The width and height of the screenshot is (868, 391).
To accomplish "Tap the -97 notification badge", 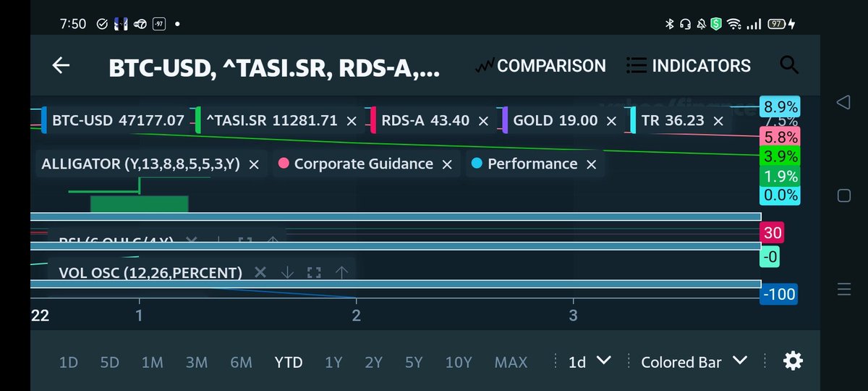I will pyautogui.click(x=159, y=24).
